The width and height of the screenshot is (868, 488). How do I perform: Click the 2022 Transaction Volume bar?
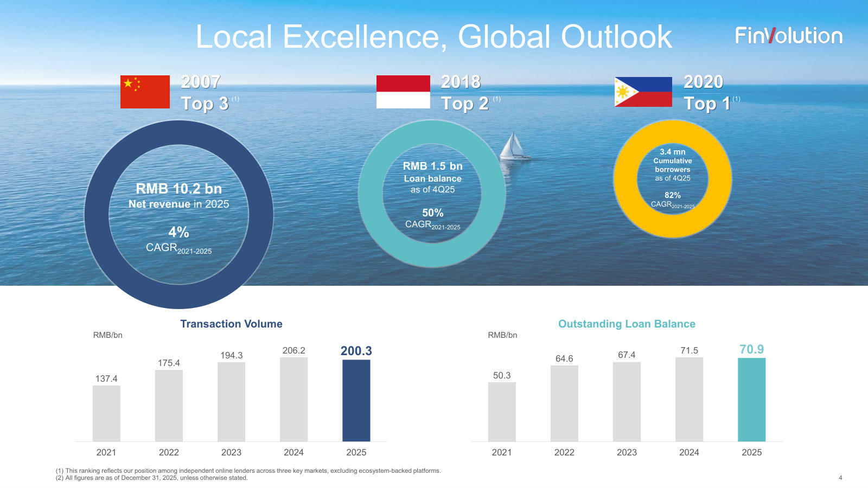pyautogui.click(x=169, y=406)
